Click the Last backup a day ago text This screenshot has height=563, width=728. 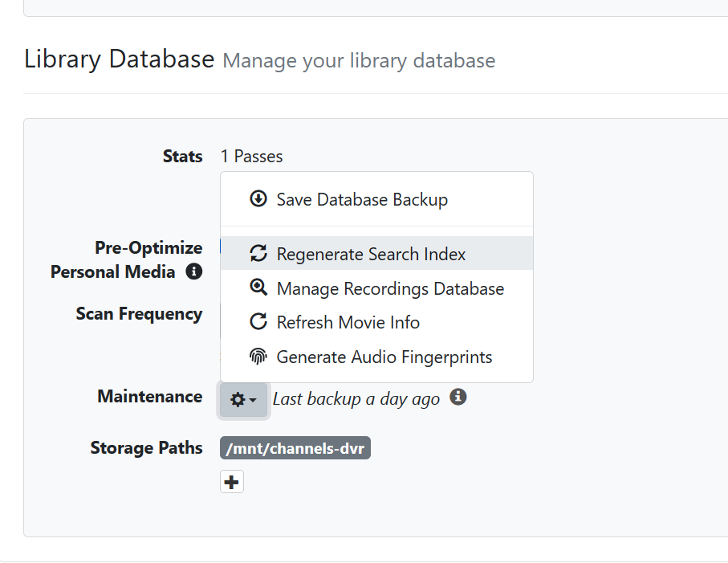(356, 398)
